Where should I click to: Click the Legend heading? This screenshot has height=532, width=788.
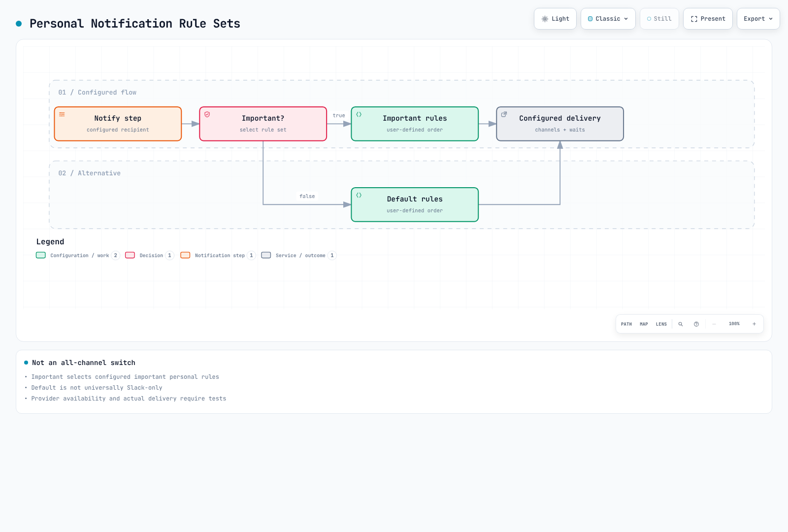click(x=50, y=242)
